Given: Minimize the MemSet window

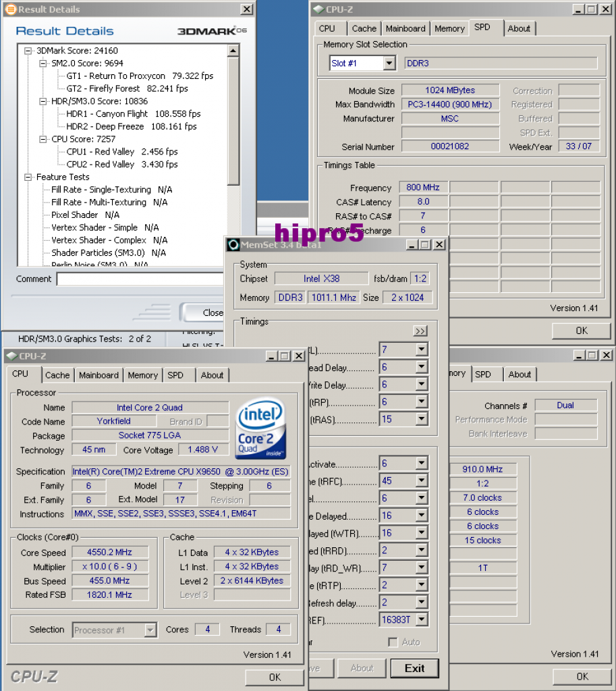Looking at the screenshot, I should tap(412, 244).
